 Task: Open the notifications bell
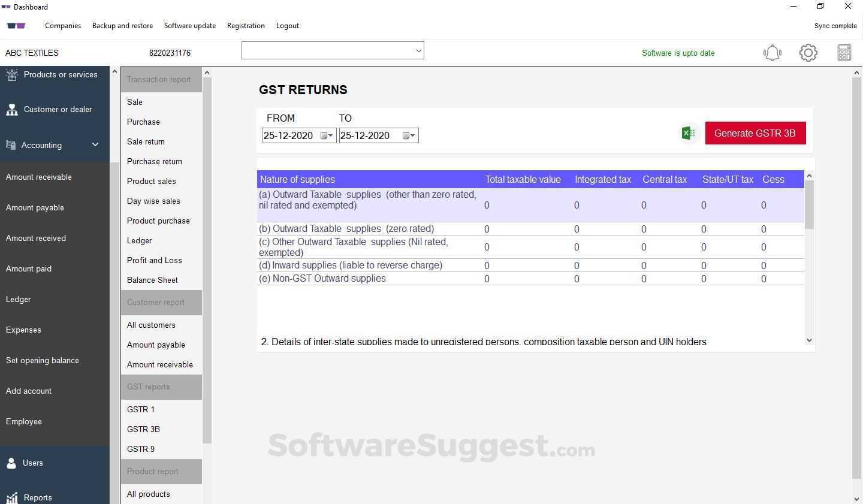pyautogui.click(x=772, y=53)
